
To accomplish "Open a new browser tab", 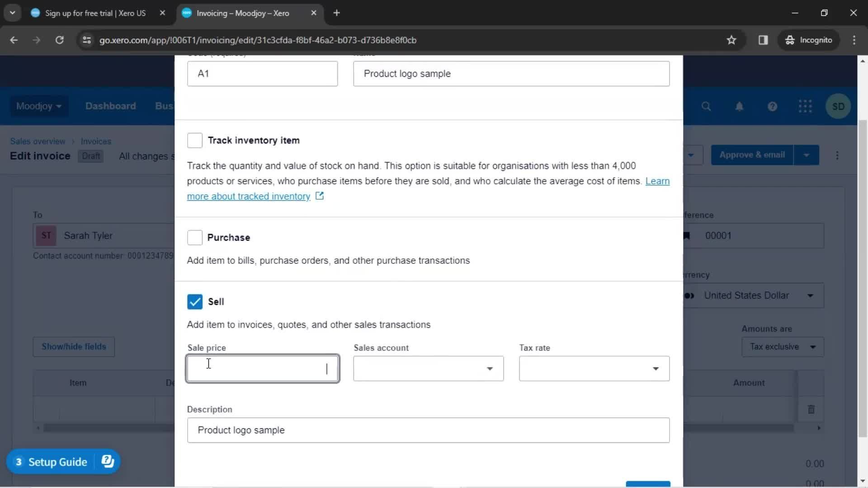I will [336, 13].
